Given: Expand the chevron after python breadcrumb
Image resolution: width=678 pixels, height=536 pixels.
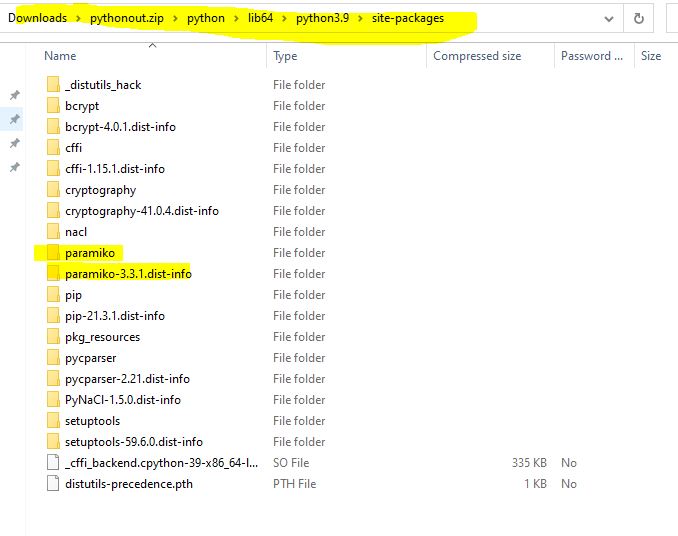Looking at the screenshot, I should tap(236, 19).
